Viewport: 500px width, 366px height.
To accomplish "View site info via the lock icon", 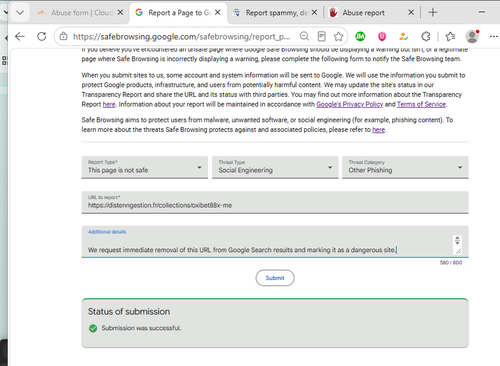I will tap(63, 36).
